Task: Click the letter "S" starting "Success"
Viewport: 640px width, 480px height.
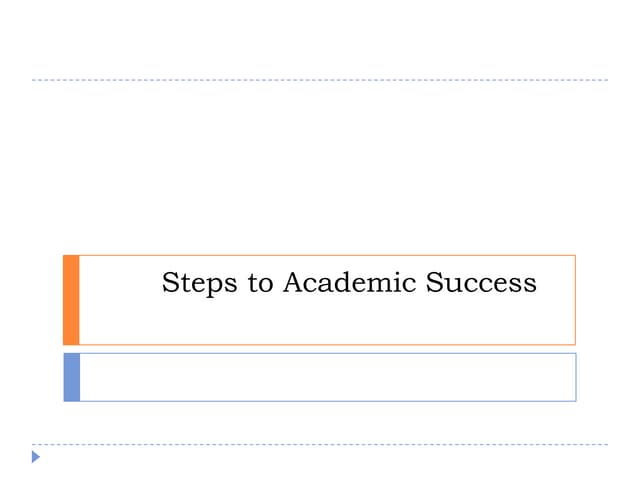Action: [434, 283]
